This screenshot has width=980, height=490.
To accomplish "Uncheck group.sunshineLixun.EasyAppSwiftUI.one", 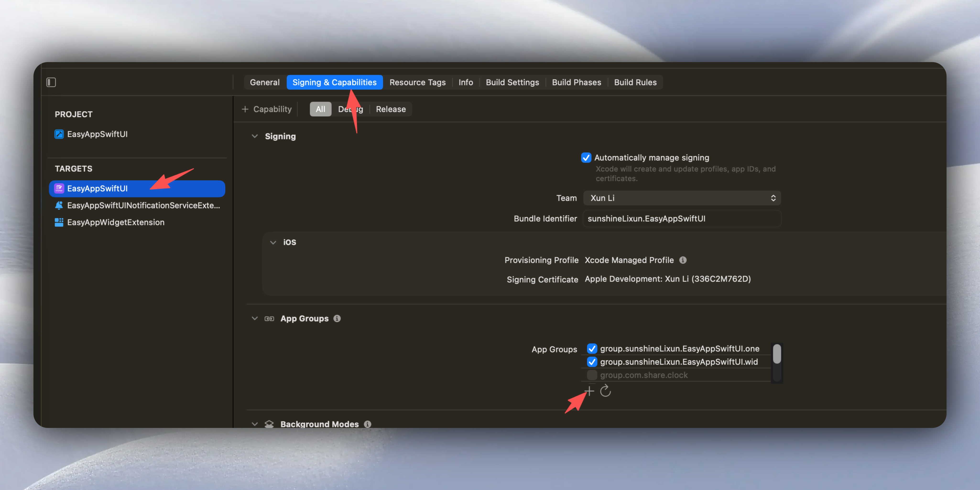I will (x=592, y=349).
